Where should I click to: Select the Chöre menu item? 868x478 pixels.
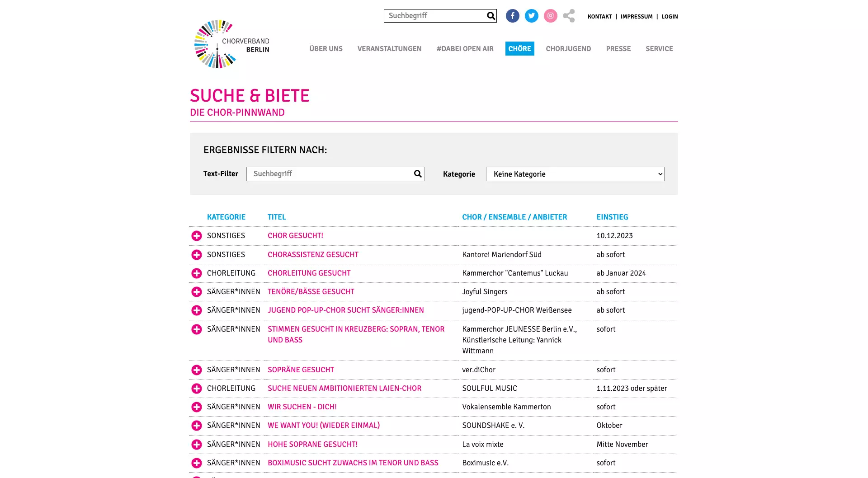(x=519, y=49)
